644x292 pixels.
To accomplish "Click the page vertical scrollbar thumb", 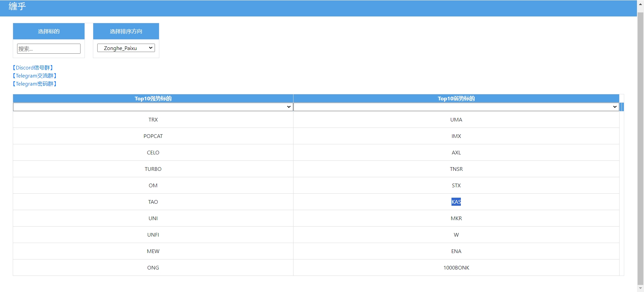I will pyautogui.click(x=640, y=148).
